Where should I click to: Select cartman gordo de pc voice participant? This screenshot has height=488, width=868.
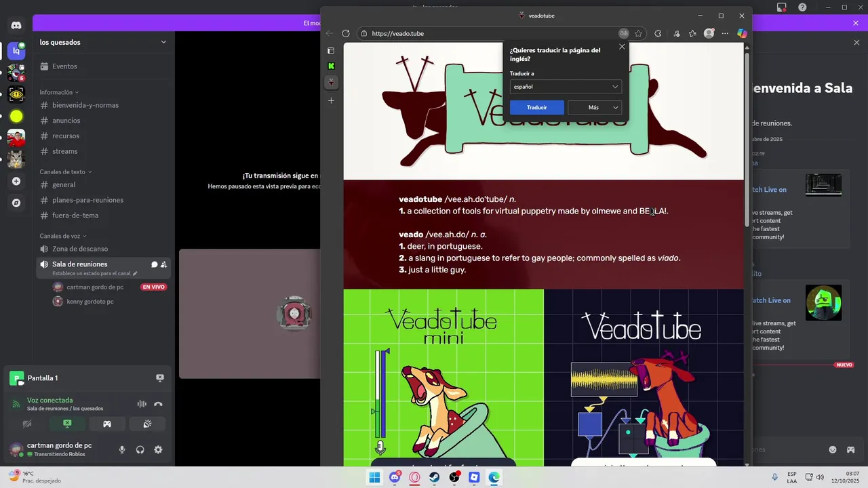95,287
